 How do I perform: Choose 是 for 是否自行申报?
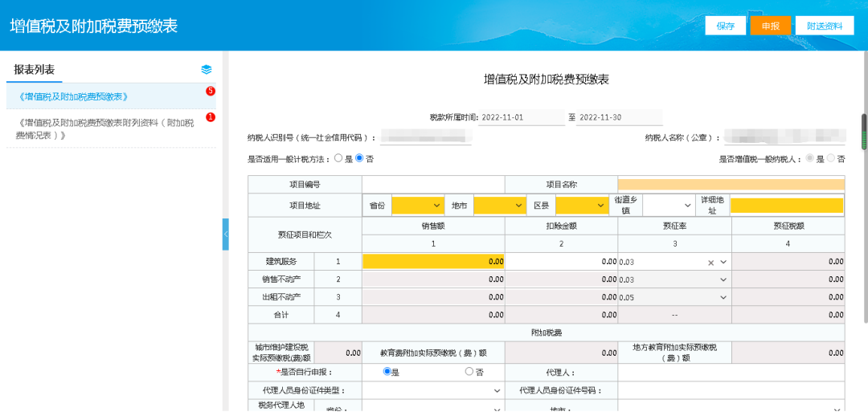(x=387, y=372)
